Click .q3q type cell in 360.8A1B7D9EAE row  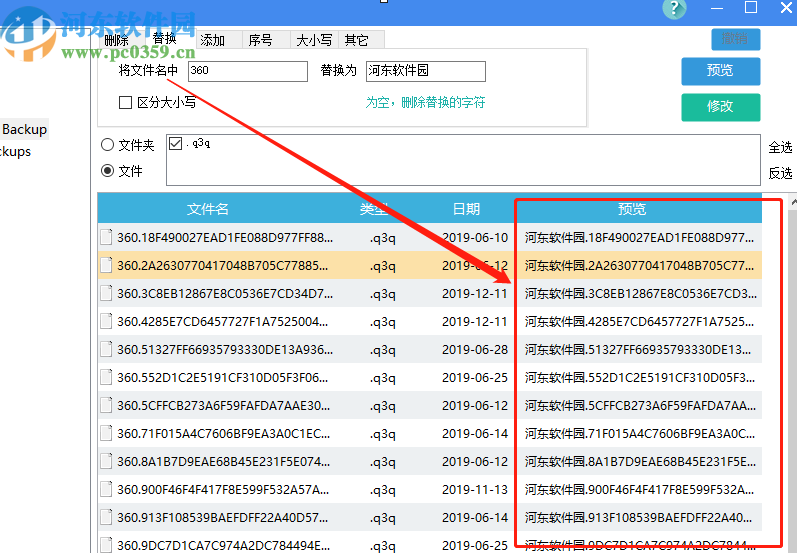coord(383,462)
